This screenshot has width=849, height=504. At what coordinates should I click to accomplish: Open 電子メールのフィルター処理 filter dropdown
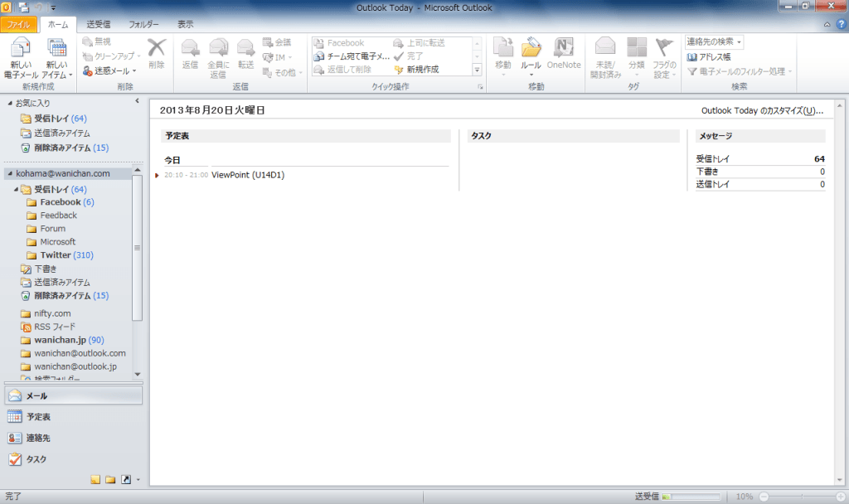739,71
